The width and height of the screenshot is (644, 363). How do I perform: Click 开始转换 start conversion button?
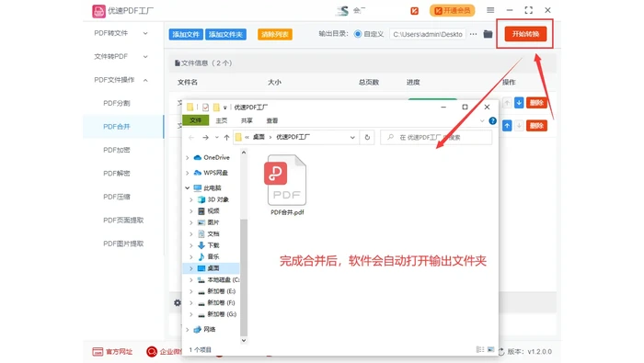(525, 34)
